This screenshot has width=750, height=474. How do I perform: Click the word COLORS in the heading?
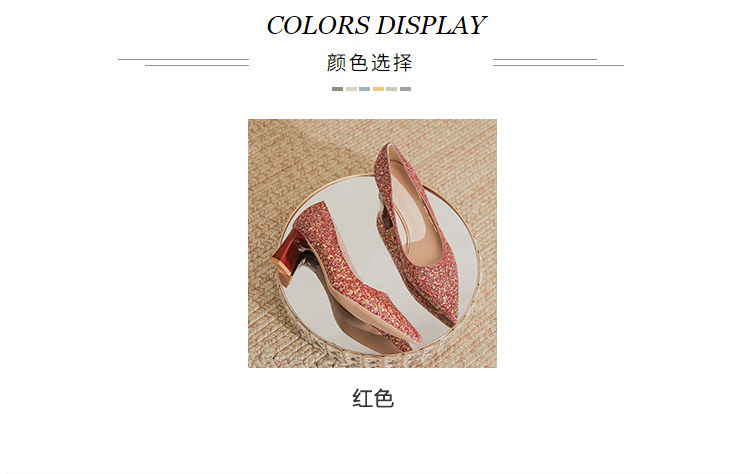coord(318,25)
